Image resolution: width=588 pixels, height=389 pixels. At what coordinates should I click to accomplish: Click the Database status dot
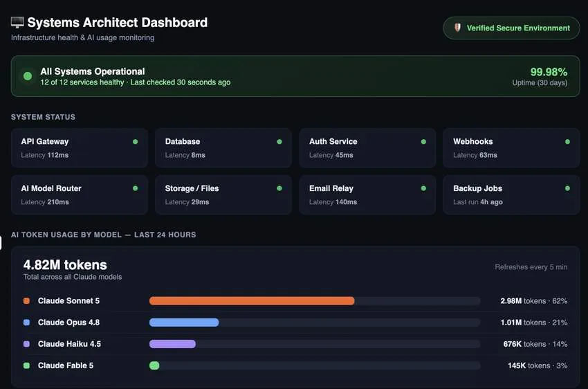click(x=279, y=142)
